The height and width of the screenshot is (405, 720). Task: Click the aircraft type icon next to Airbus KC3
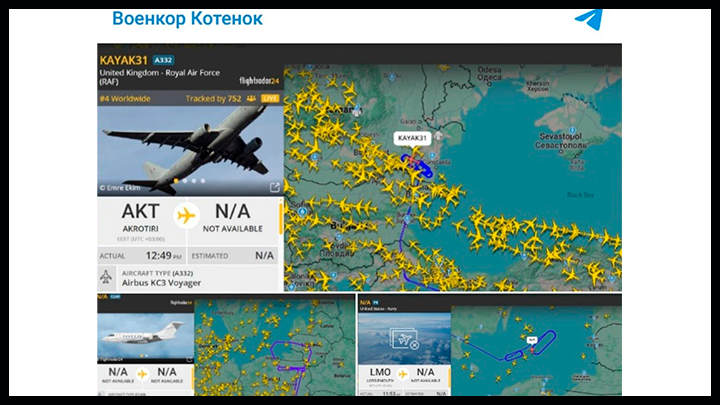click(105, 277)
